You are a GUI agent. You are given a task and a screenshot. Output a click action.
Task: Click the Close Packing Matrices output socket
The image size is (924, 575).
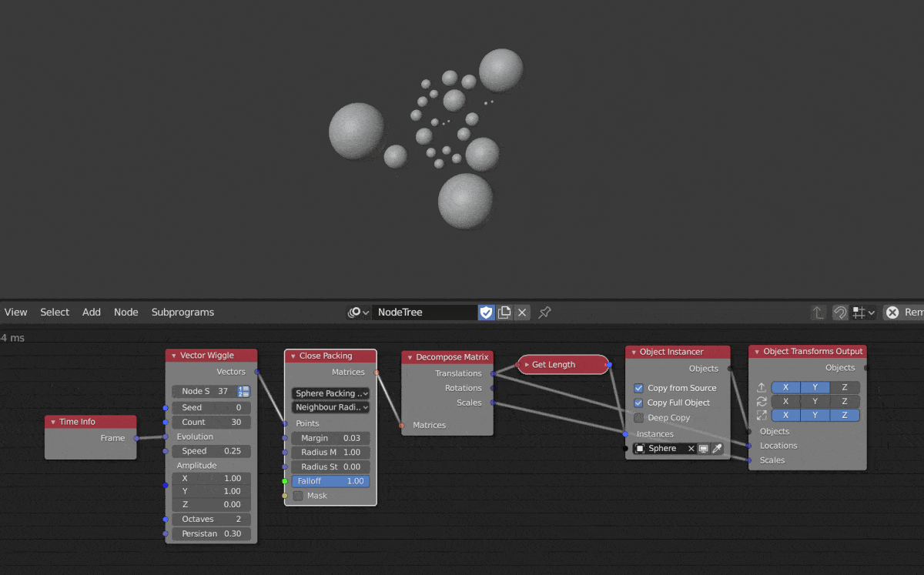[377, 373]
